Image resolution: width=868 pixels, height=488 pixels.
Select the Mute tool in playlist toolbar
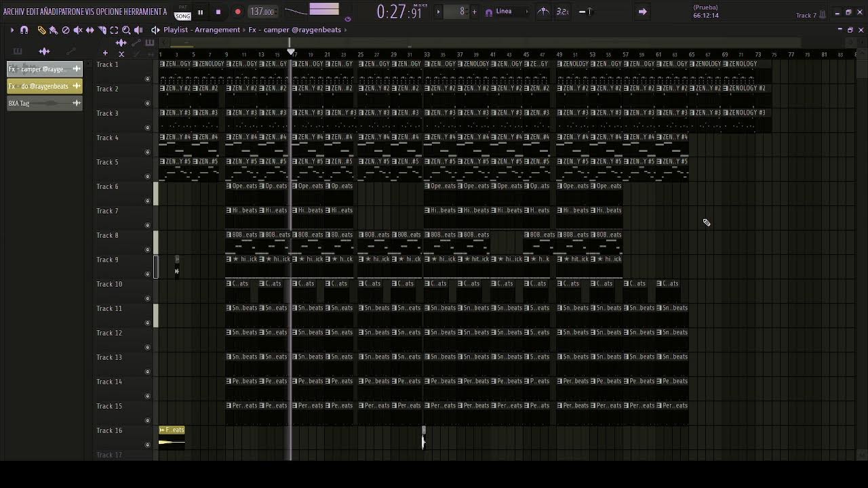click(78, 30)
